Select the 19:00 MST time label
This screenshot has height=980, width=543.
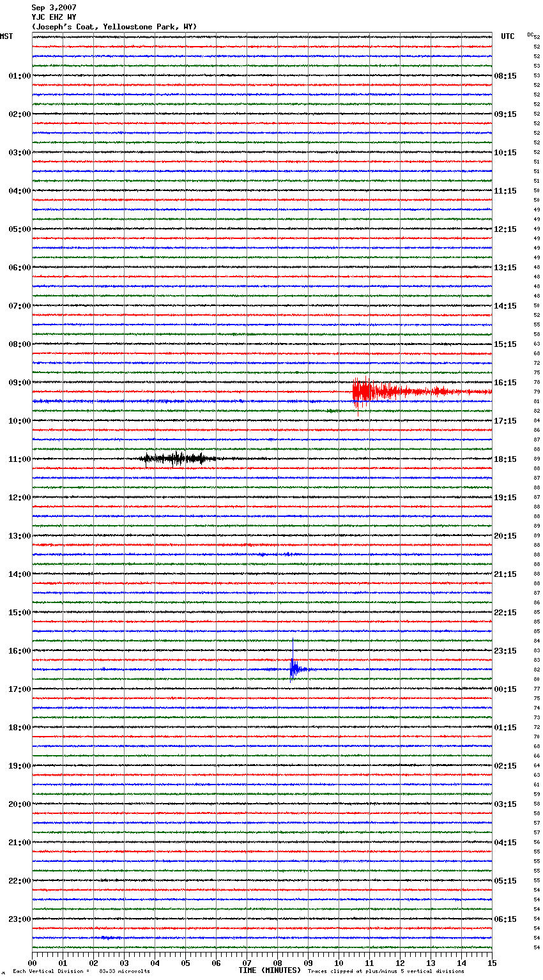20,766
